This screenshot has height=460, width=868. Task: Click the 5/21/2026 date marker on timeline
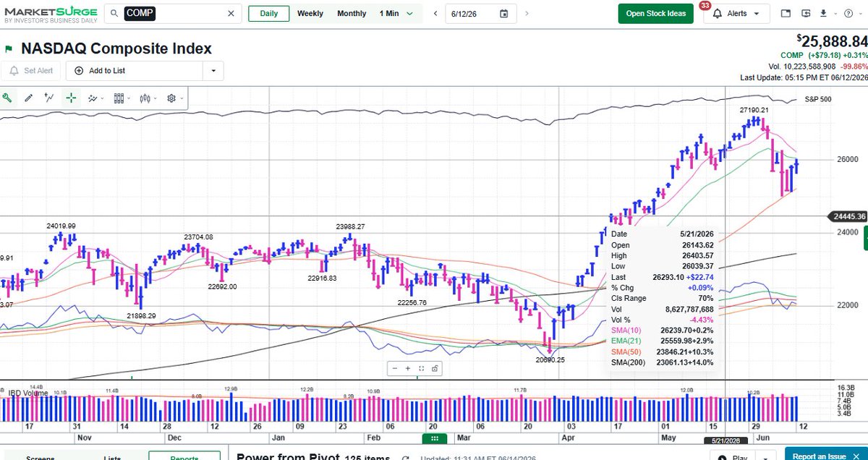[x=726, y=440]
